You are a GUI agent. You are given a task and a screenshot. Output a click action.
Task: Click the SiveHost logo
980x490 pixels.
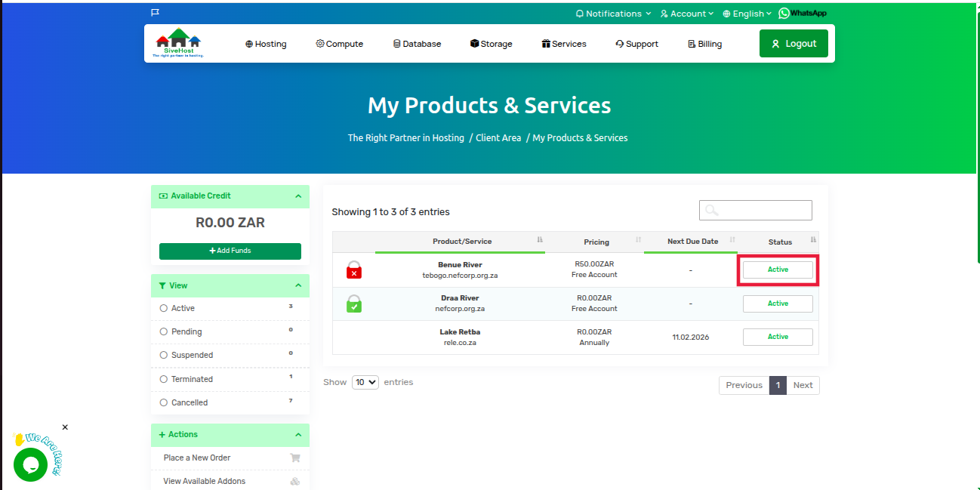point(179,43)
